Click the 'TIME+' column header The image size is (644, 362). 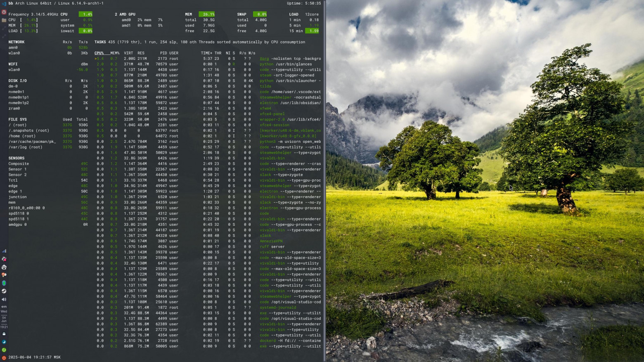pos(207,53)
